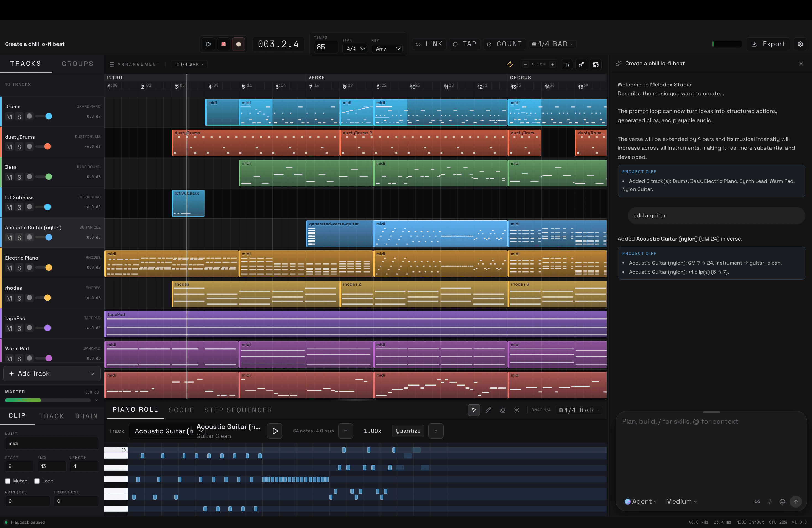Viewport: 812px width, 528px height.
Task: Arm recording with the record button
Action: pos(238,44)
